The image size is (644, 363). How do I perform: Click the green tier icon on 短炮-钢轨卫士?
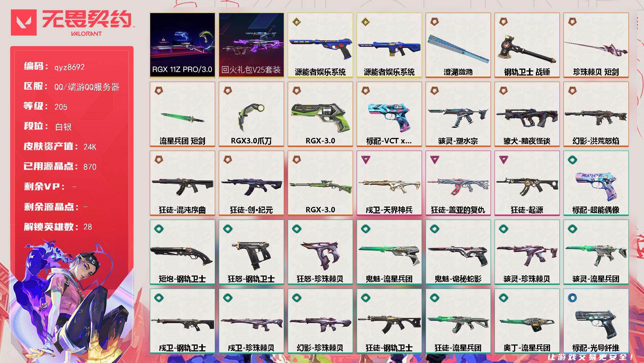click(159, 228)
